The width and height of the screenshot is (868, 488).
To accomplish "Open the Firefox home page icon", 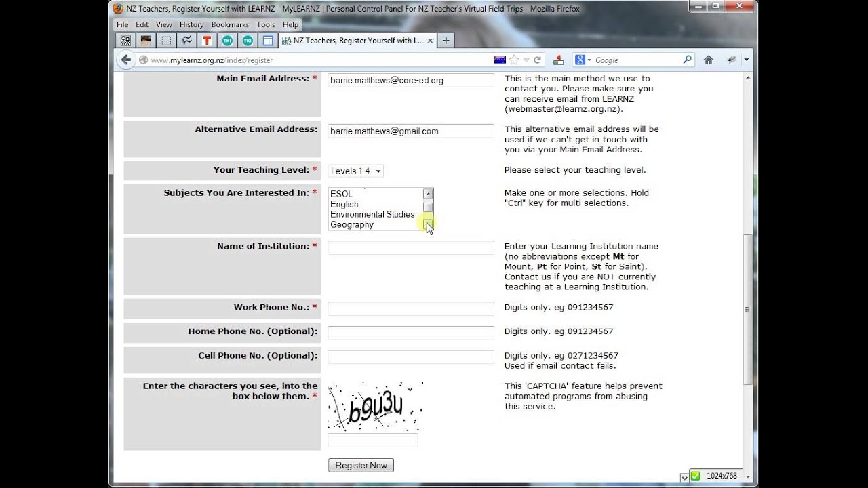I will coord(709,60).
